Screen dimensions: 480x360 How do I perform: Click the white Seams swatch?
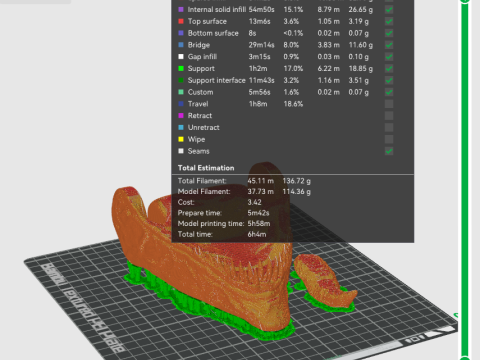coord(181,151)
